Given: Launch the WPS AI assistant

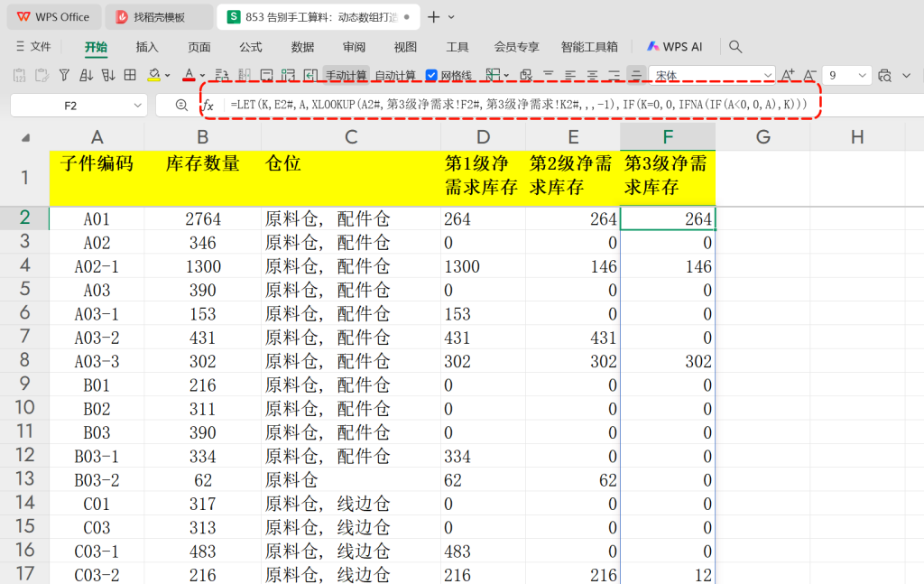Looking at the screenshot, I should (675, 47).
